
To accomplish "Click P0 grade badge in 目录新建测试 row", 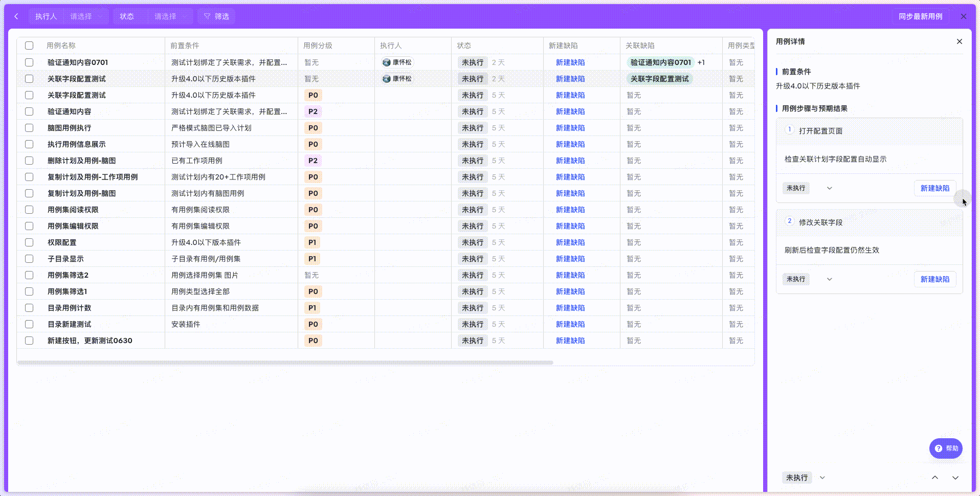I will click(x=313, y=324).
